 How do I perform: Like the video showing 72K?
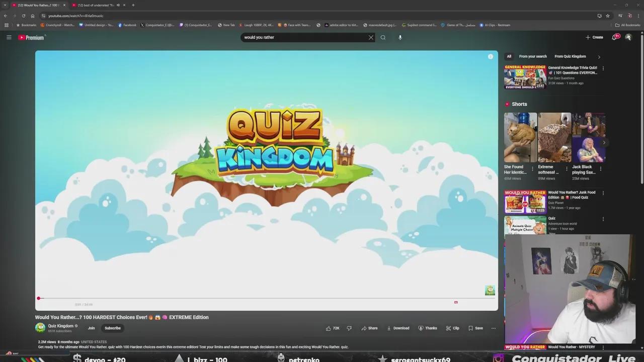pos(333,328)
